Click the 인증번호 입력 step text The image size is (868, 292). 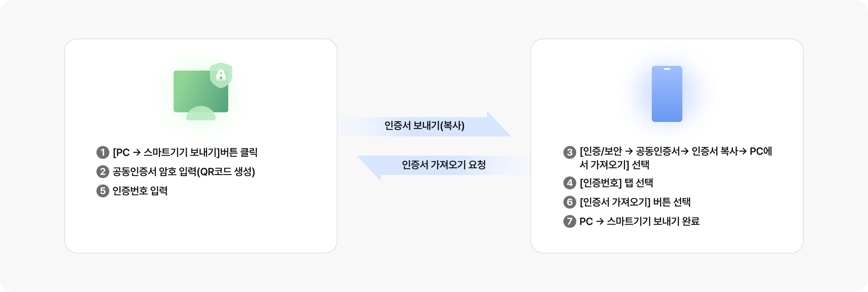coord(140,191)
